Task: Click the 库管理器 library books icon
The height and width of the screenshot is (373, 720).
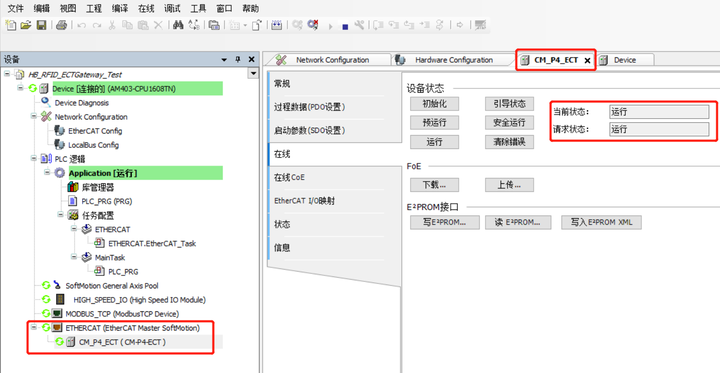Action: click(73, 187)
